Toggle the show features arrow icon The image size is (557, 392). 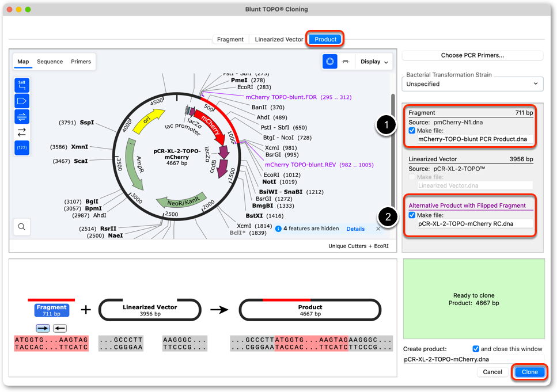(x=22, y=101)
